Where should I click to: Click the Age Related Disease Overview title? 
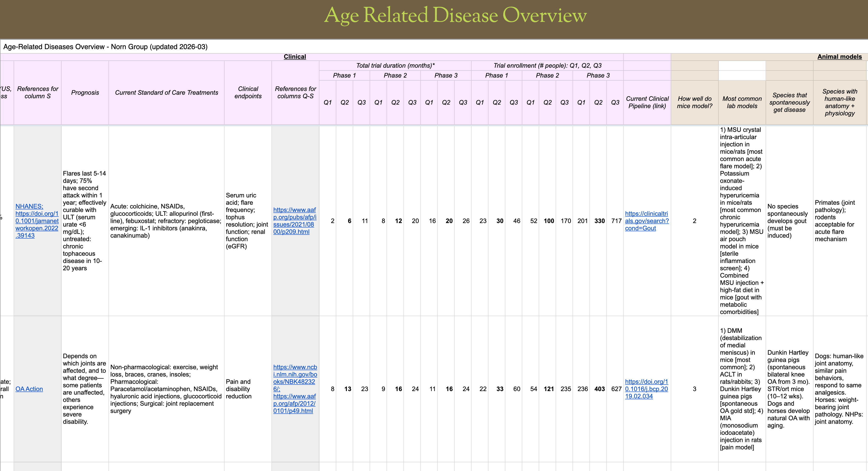click(x=455, y=16)
